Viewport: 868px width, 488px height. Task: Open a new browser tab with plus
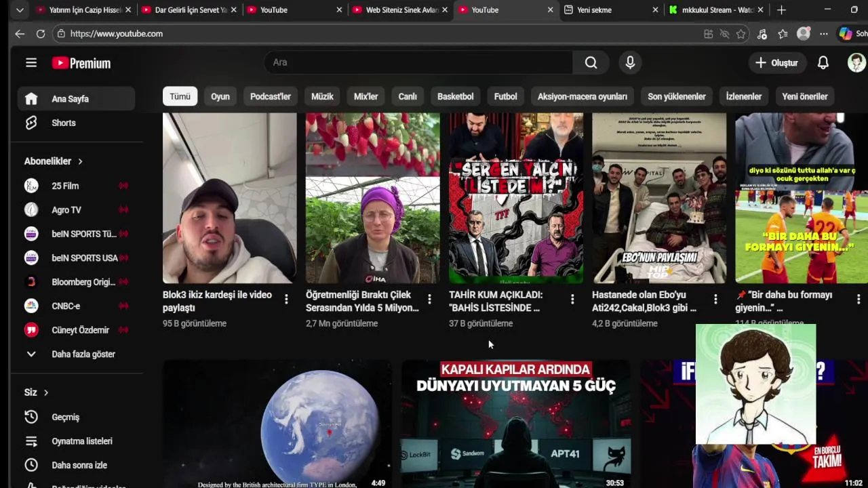(781, 10)
